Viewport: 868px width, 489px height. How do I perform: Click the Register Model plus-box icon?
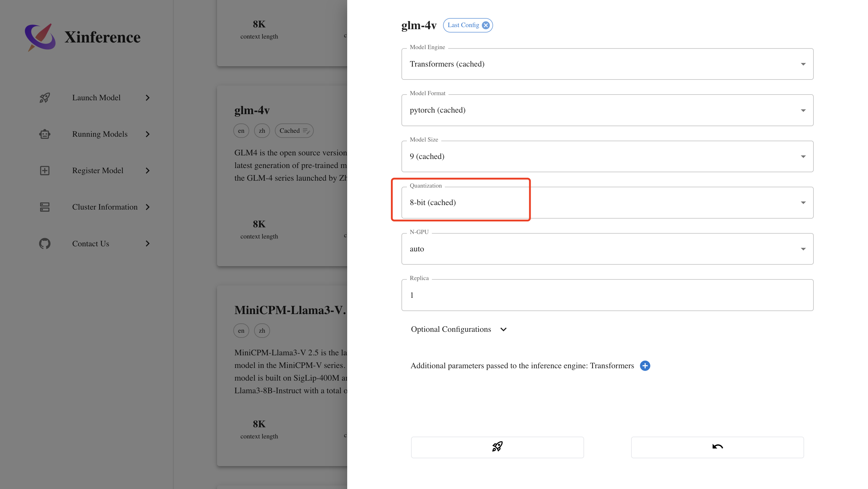45,171
